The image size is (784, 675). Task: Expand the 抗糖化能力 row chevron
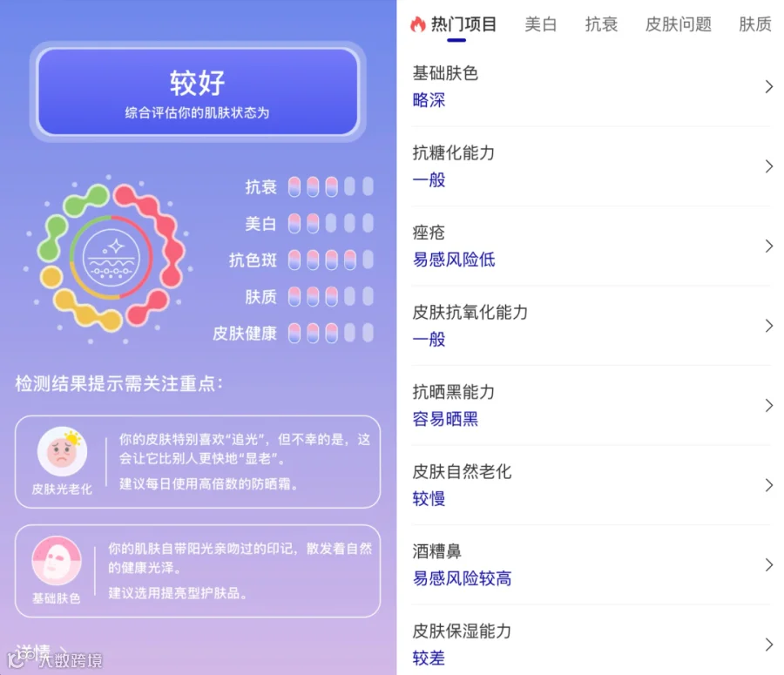769,166
